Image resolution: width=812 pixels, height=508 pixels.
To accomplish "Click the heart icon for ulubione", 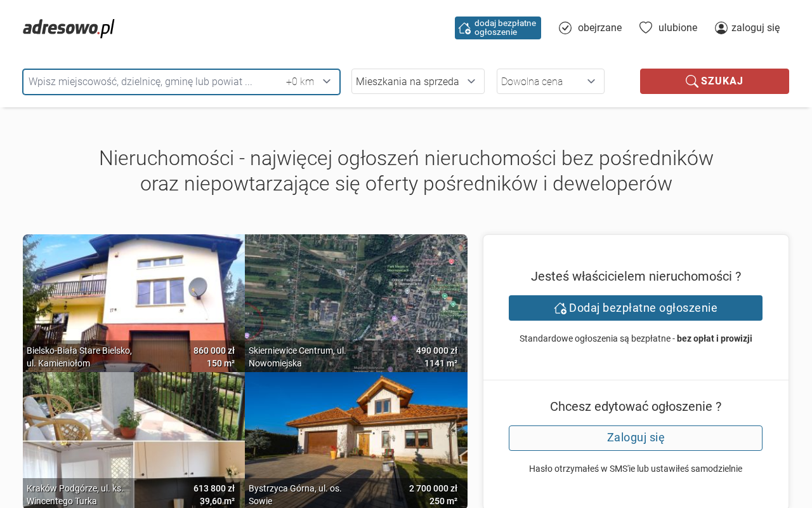I will (646, 27).
